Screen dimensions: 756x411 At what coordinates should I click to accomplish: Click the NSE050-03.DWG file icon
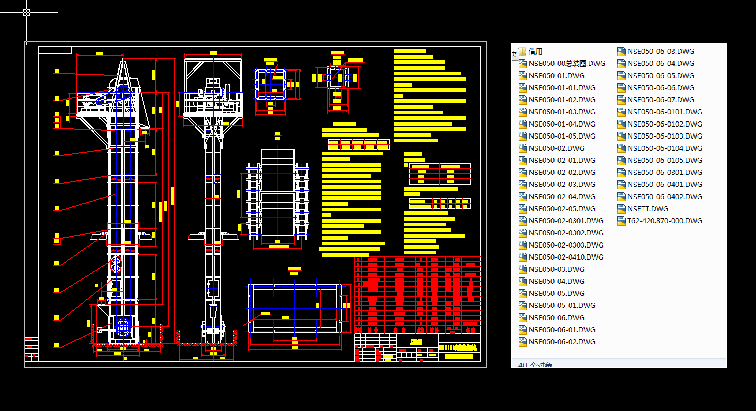click(x=521, y=270)
